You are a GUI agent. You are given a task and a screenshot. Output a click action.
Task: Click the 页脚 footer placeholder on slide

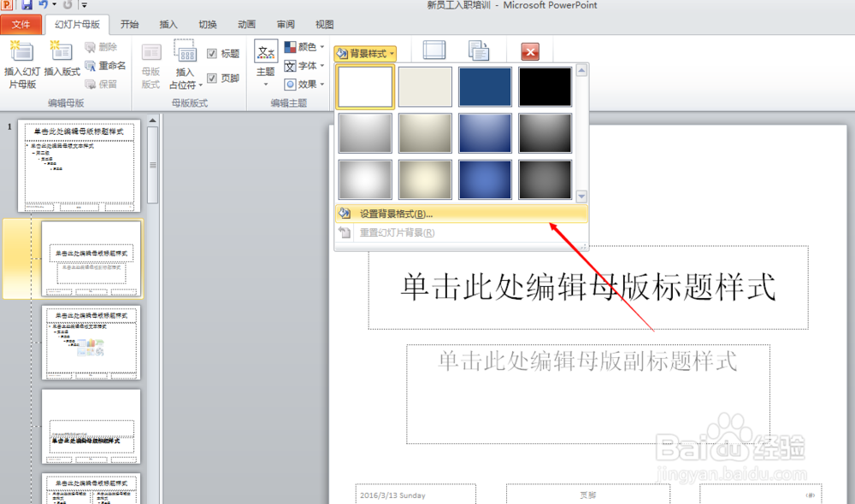pyautogui.click(x=588, y=495)
